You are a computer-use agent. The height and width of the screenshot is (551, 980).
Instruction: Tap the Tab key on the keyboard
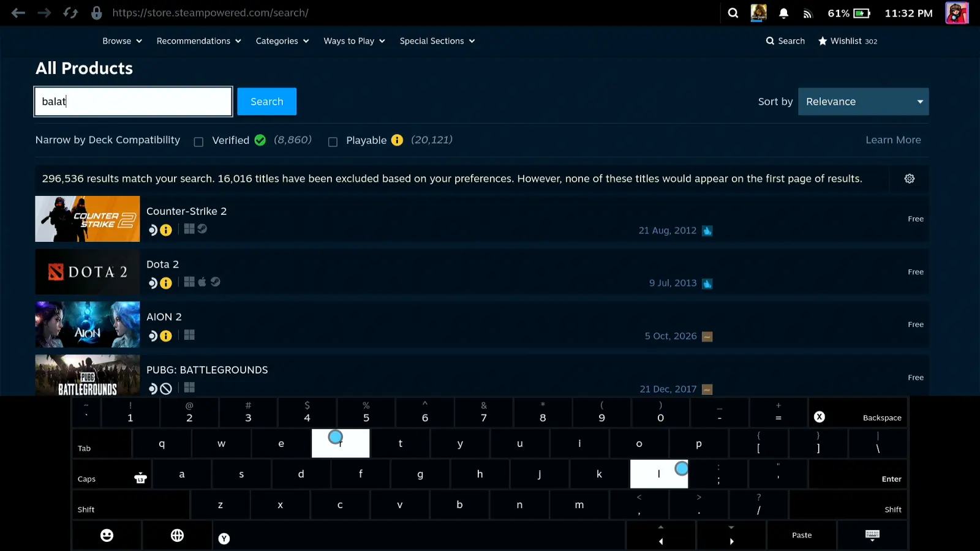[x=102, y=443]
